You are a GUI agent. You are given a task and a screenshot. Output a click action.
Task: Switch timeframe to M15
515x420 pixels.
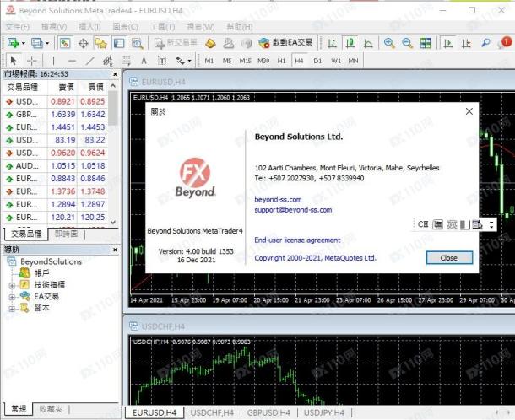245,61
